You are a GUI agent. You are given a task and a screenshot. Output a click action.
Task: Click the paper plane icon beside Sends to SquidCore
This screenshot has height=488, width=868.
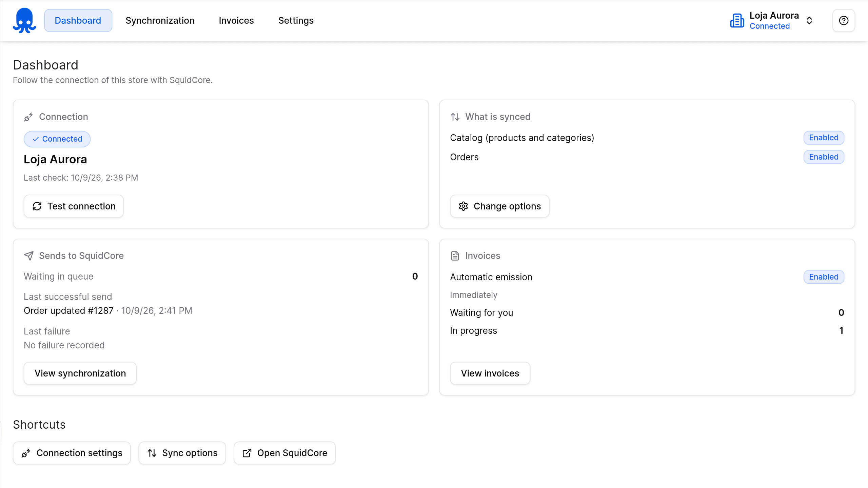(x=29, y=256)
